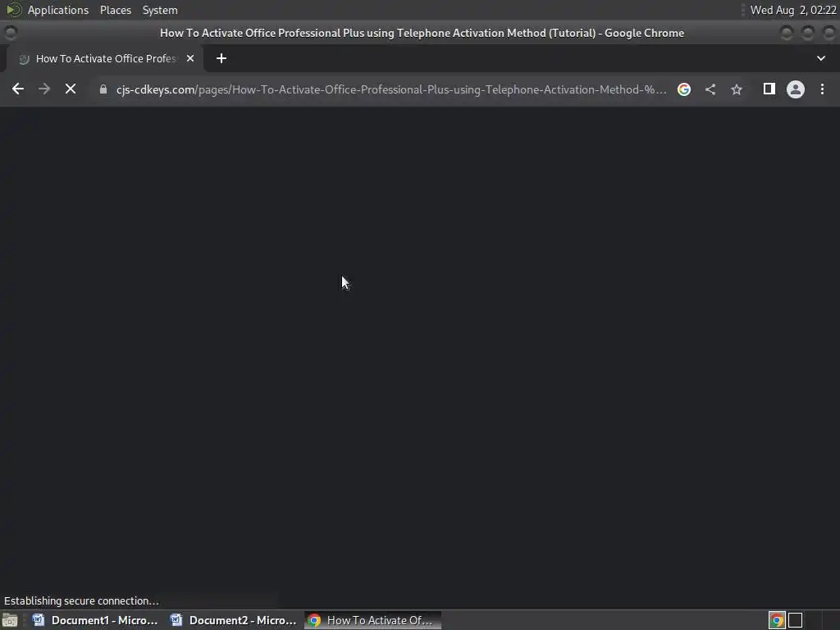The height and width of the screenshot is (630, 840).
Task: Click Chrome workspace switcher icon
Action: (776, 620)
